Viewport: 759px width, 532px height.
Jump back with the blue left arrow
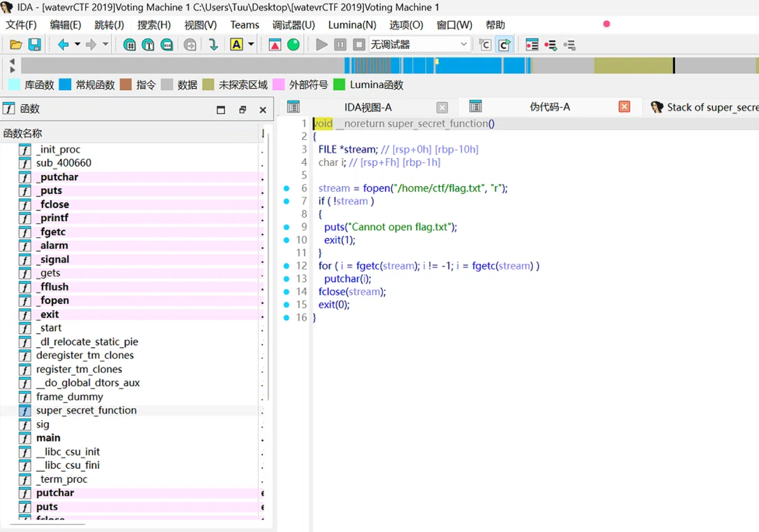pos(63,45)
